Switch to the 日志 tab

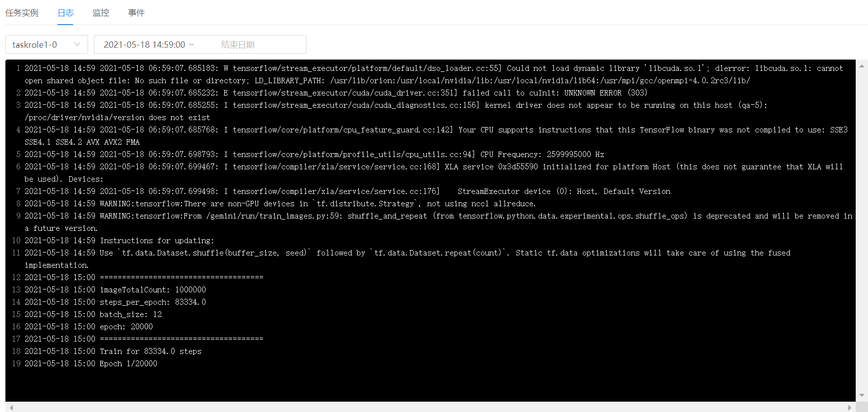[x=65, y=13]
